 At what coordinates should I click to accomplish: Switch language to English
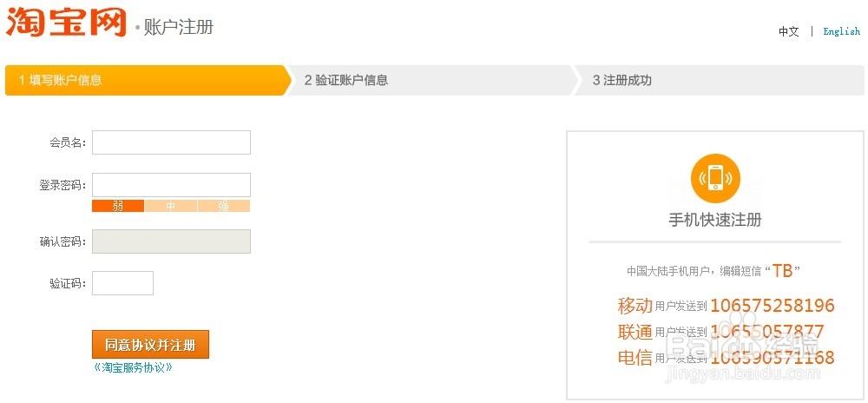click(841, 31)
